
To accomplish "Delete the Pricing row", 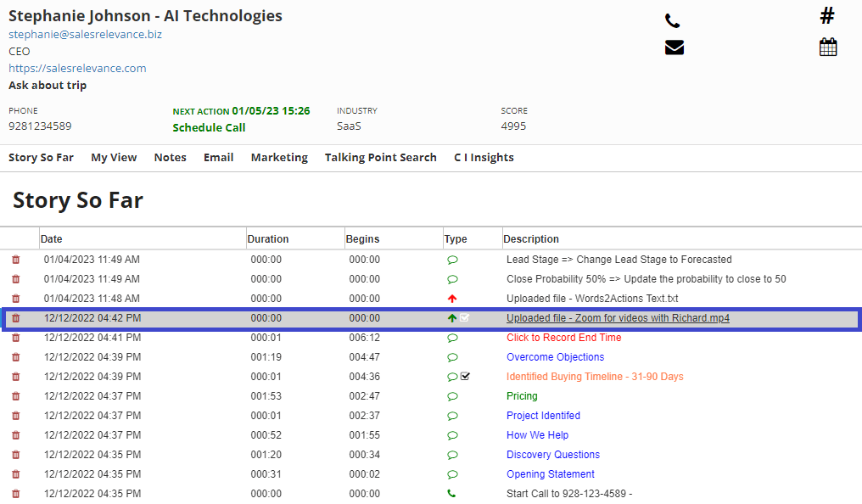I will point(16,396).
